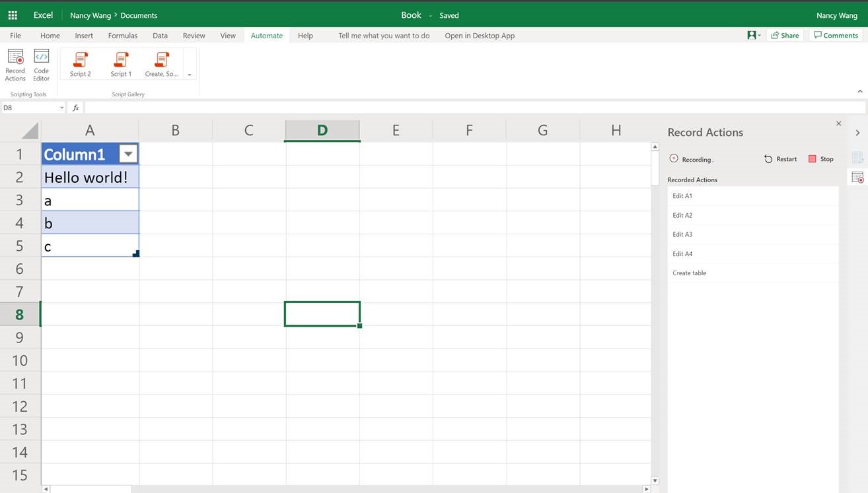Viewport: 868px width, 493px height.
Task: Open the Column1 filter dropdown
Action: [x=127, y=153]
